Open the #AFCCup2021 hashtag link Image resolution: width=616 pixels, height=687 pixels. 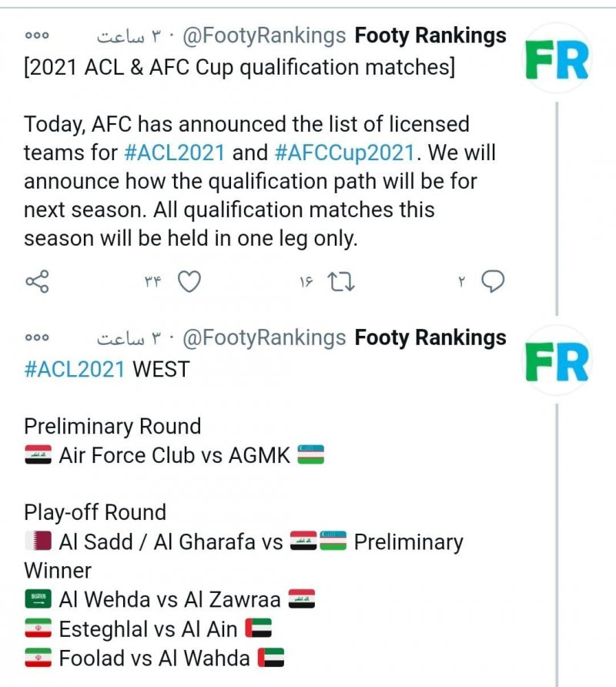click(x=344, y=152)
